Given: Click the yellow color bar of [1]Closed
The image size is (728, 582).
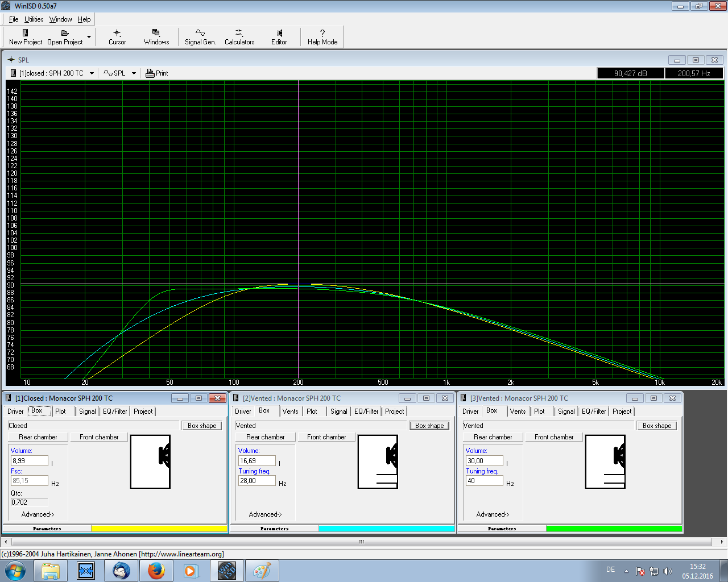Looking at the screenshot, I should point(159,529).
